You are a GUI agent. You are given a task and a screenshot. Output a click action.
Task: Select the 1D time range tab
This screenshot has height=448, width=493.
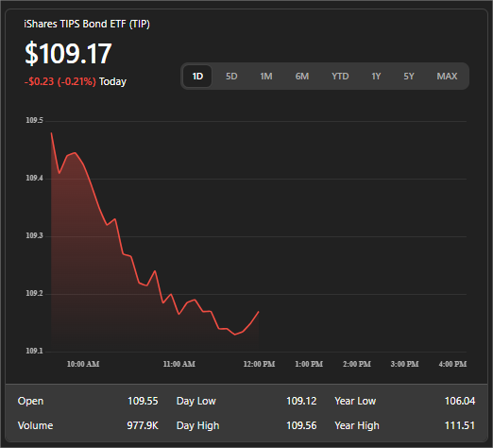pos(197,77)
